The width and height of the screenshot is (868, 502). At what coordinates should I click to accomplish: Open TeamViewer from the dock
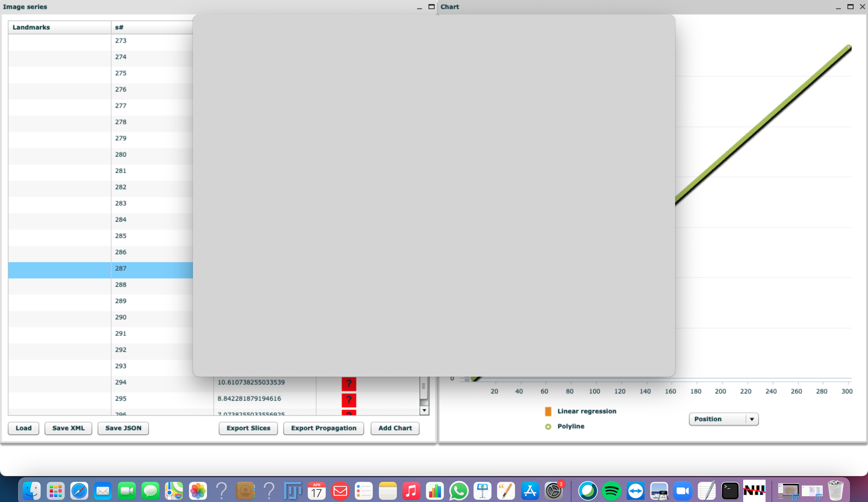coord(635,491)
